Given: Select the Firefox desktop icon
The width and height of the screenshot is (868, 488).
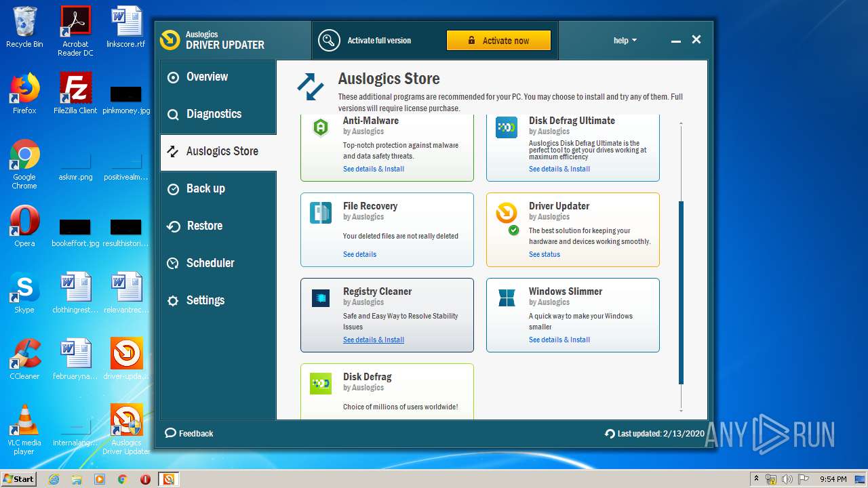Looking at the screenshot, I should pos(24,93).
